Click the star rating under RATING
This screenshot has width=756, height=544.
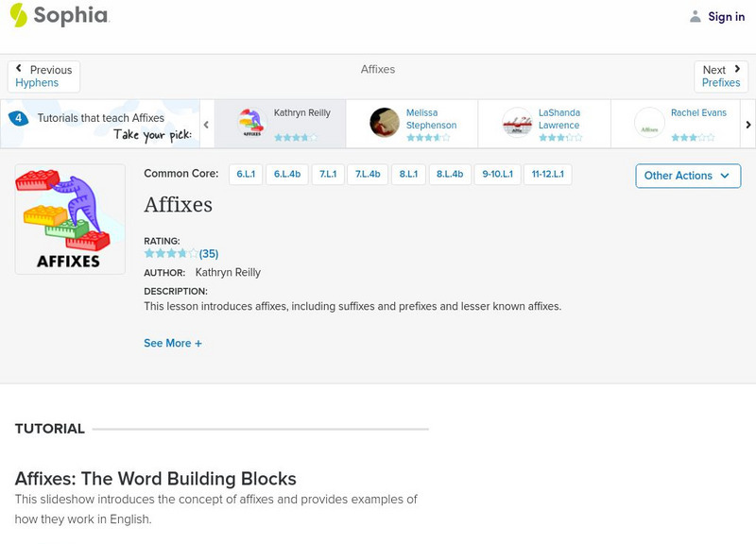tap(171, 253)
